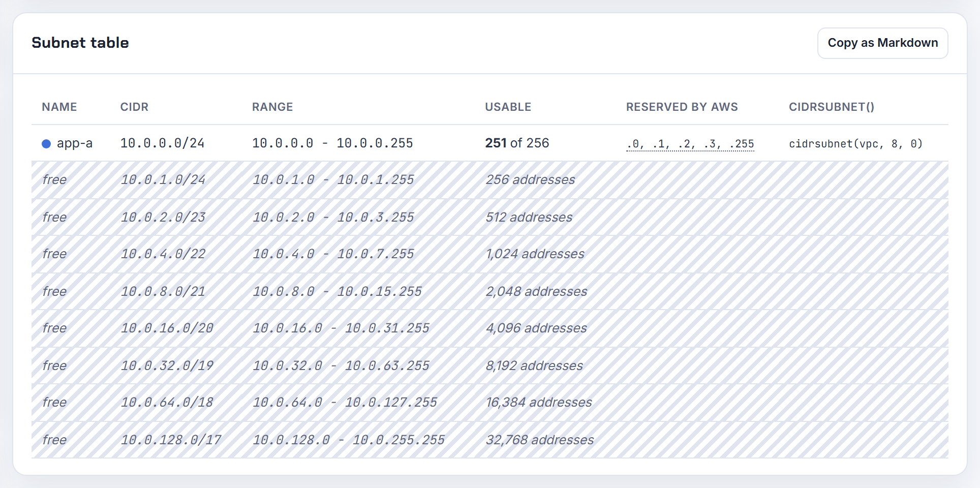Click the range 10.0.2.0 - 10.0.3.255
Screen dimensions: 980x488
[333, 218]
